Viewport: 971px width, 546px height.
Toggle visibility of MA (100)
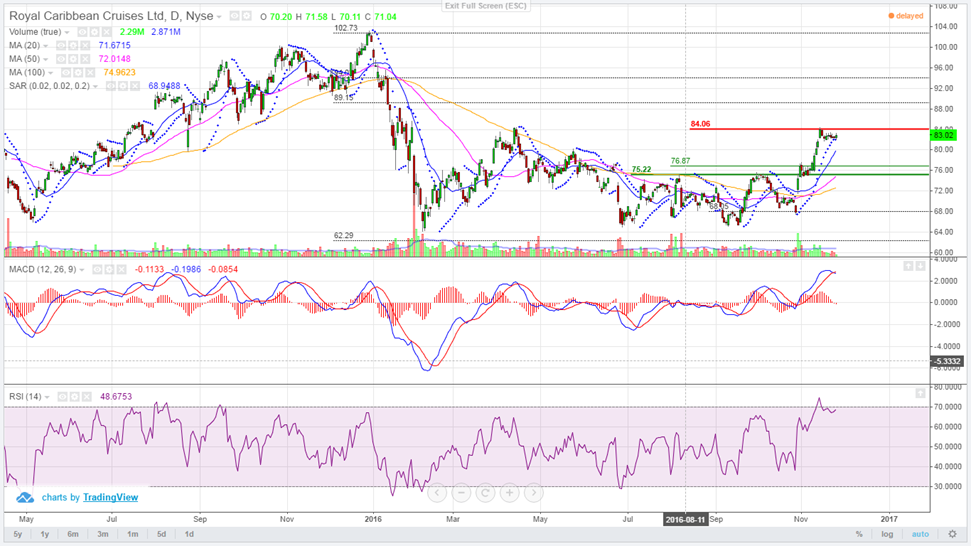click(x=66, y=72)
